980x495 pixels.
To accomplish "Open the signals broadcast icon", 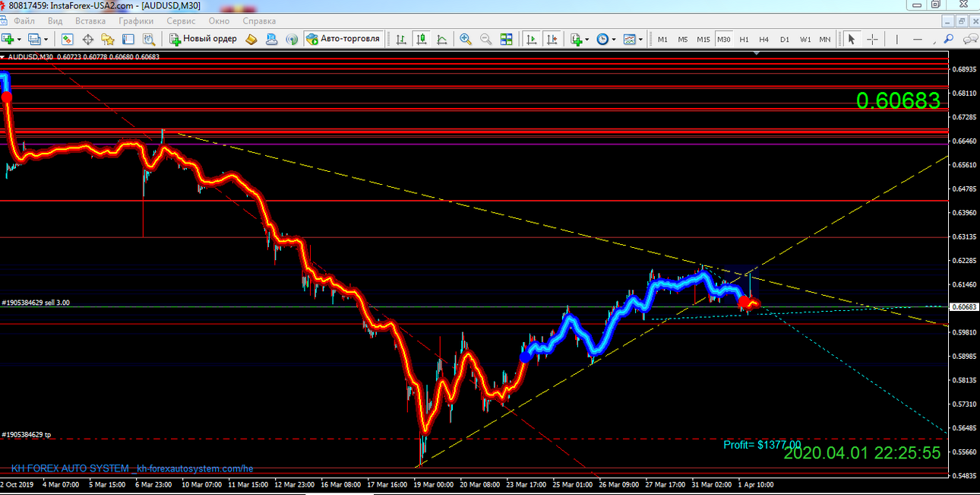I will tap(292, 39).
